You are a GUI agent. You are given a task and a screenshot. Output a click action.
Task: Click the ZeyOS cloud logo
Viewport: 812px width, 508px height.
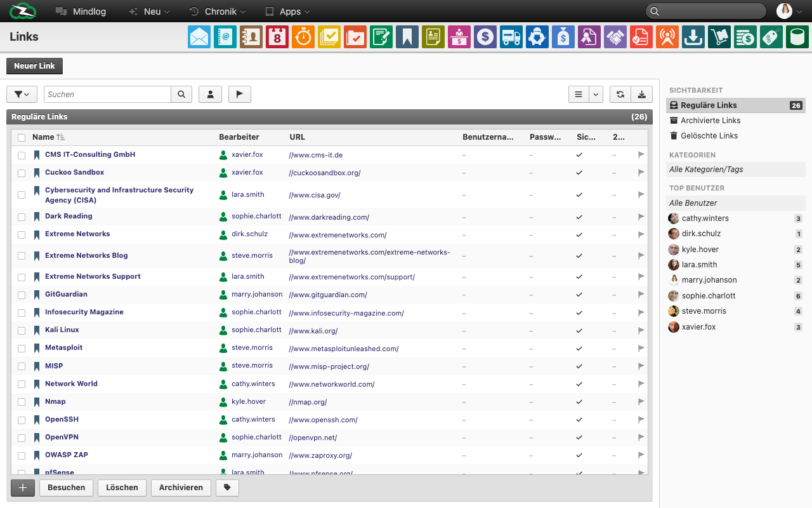coord(23,11)
